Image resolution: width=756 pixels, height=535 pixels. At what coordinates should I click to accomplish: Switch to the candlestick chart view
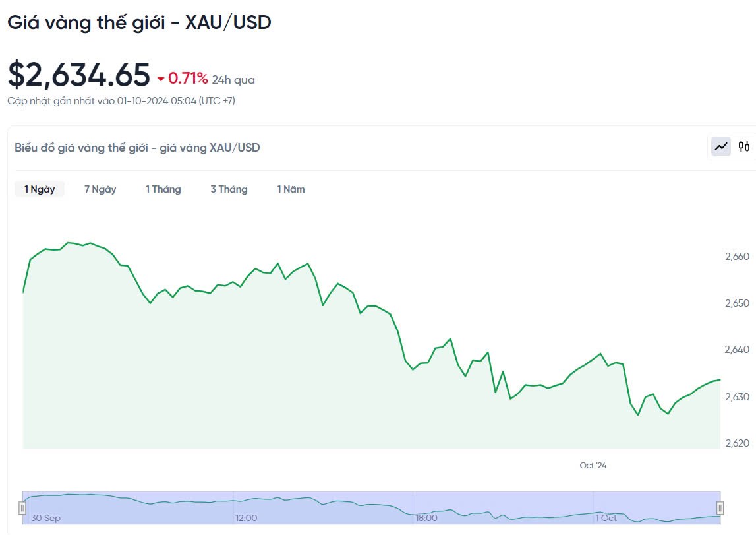point(744,146)
